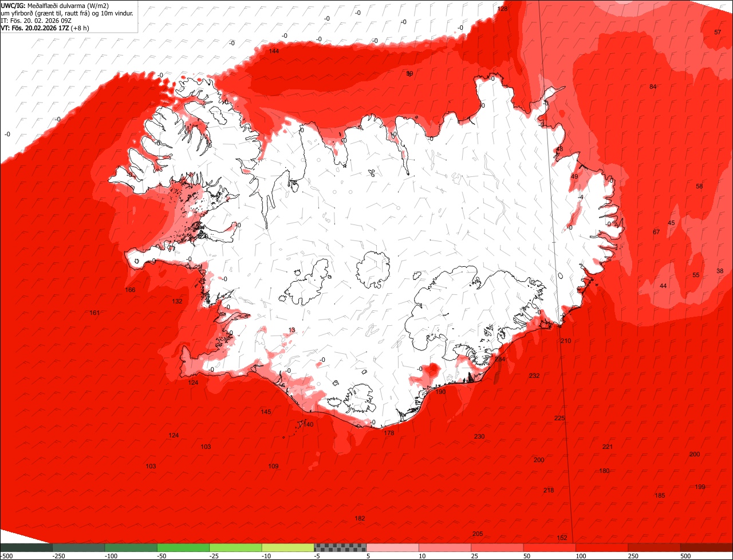Click the map value '49'
This screenshot has height=560, width=733.
click(x=574, y=176)
